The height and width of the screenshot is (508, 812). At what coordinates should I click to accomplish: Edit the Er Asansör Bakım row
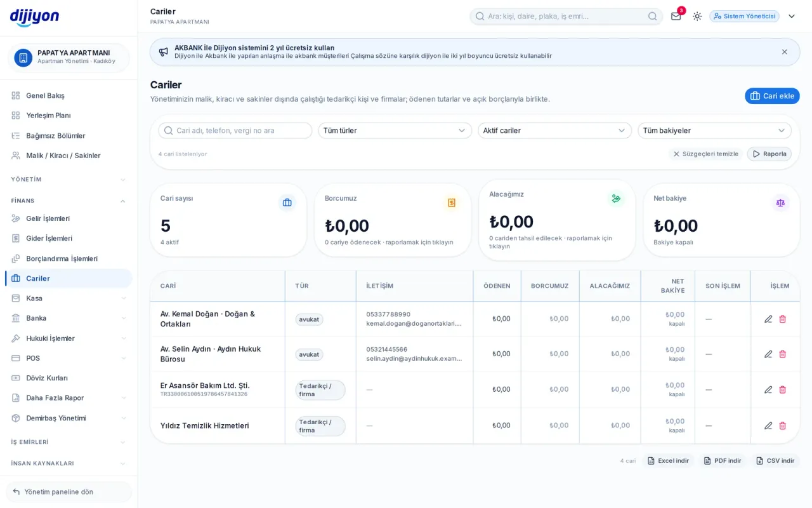[x=768, y=389]
